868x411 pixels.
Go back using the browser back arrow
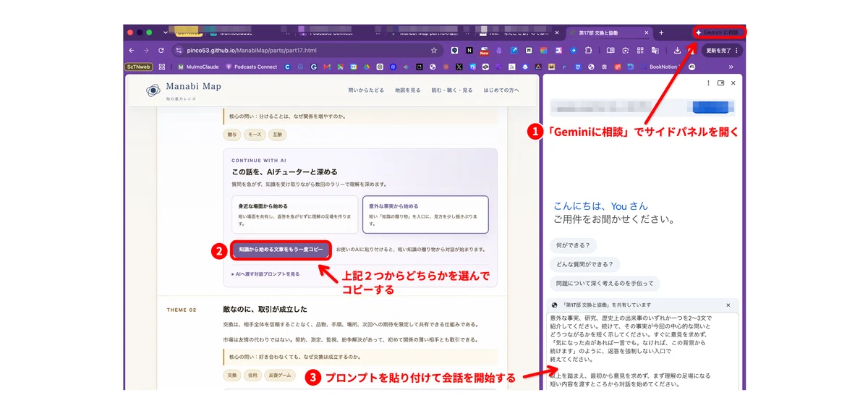point(132,51)
